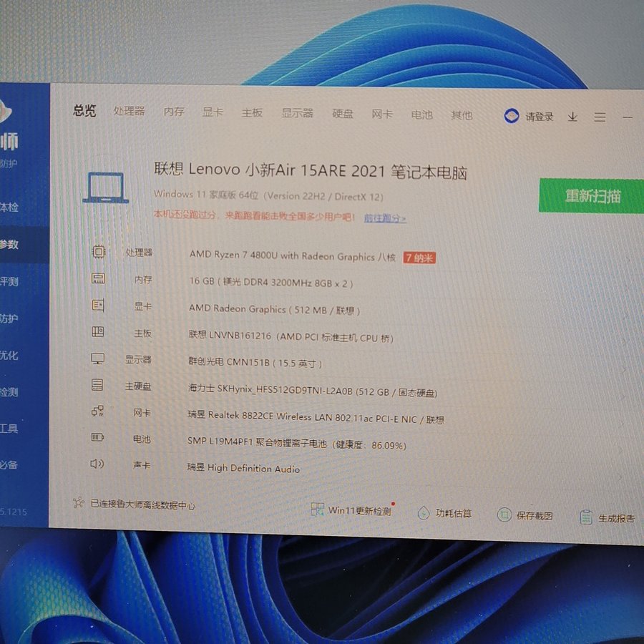The height and width of the screenshot is (644, 644).
Task: Click the 功耗估算 droplet icon
Action: 424,512
